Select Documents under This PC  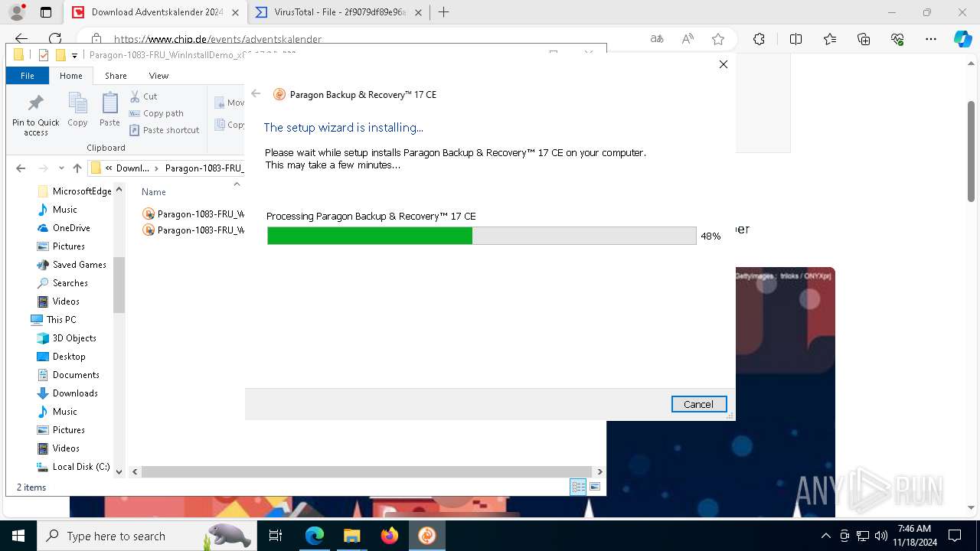[68, 375]
